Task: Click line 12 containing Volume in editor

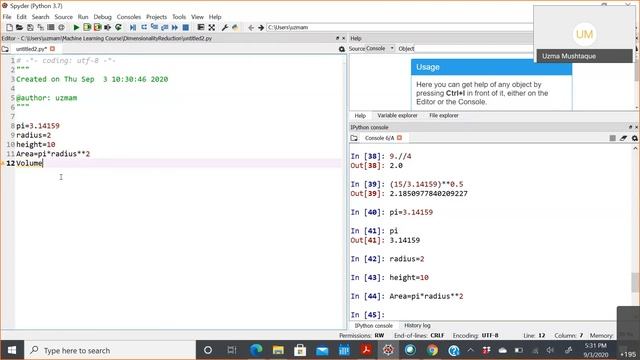Action: click(178, 163)
